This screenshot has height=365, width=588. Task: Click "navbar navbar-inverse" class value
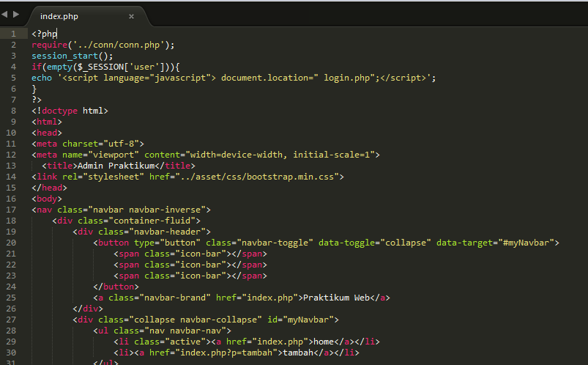click(x=146, y=210)
